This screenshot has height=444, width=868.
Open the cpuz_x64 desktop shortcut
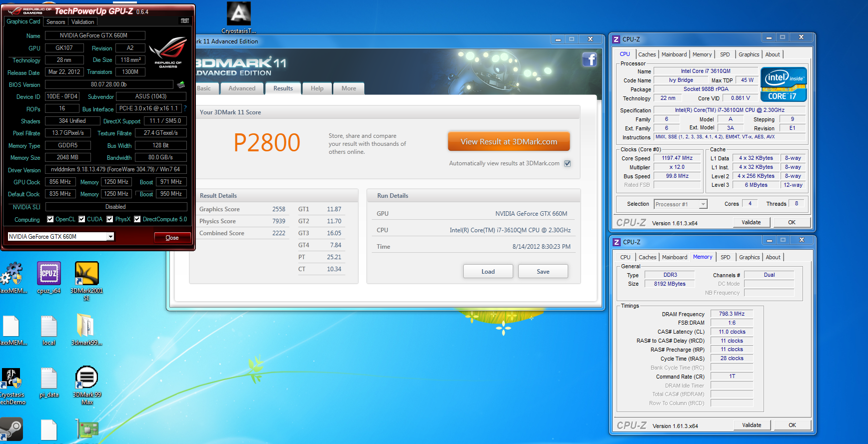(x=49, y=278)
